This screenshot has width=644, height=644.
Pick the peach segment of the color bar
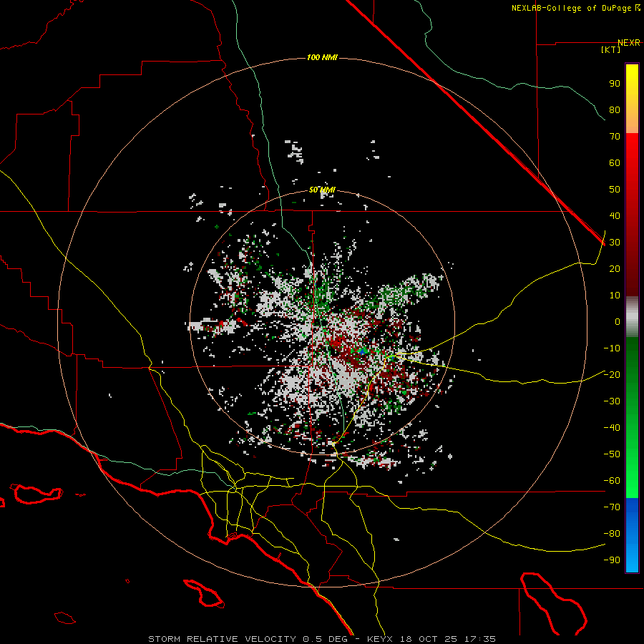632,123
